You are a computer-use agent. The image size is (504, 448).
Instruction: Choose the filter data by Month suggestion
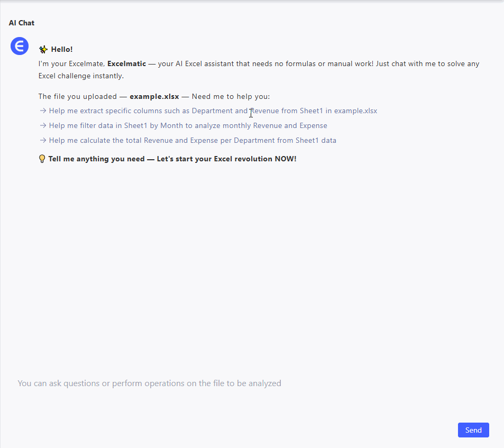(188, 126)
